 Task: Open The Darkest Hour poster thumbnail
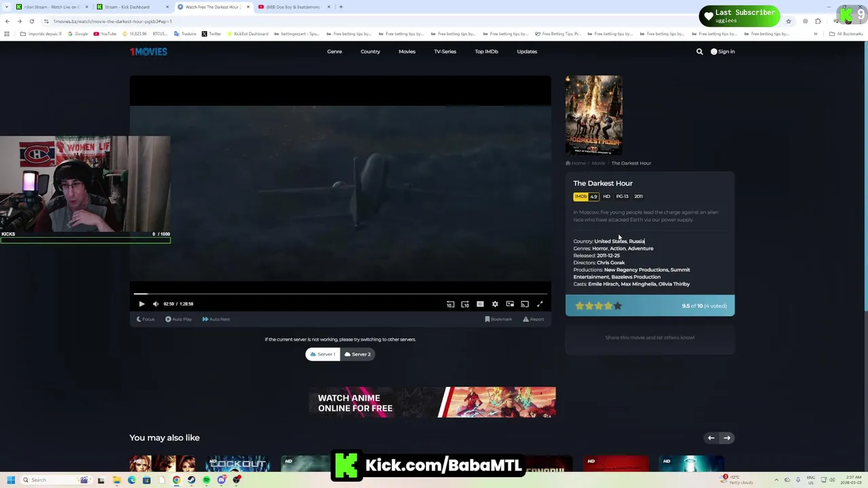pos(594,115)
